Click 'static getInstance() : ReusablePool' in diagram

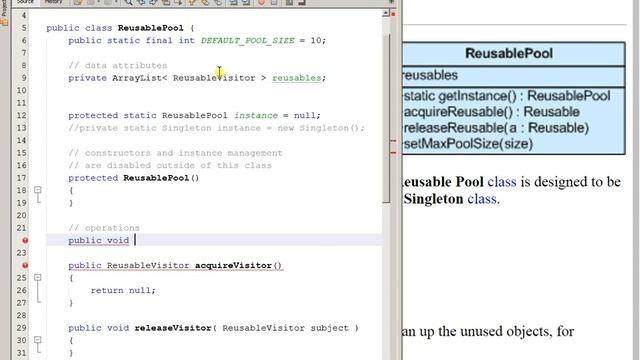coord(507,96)
